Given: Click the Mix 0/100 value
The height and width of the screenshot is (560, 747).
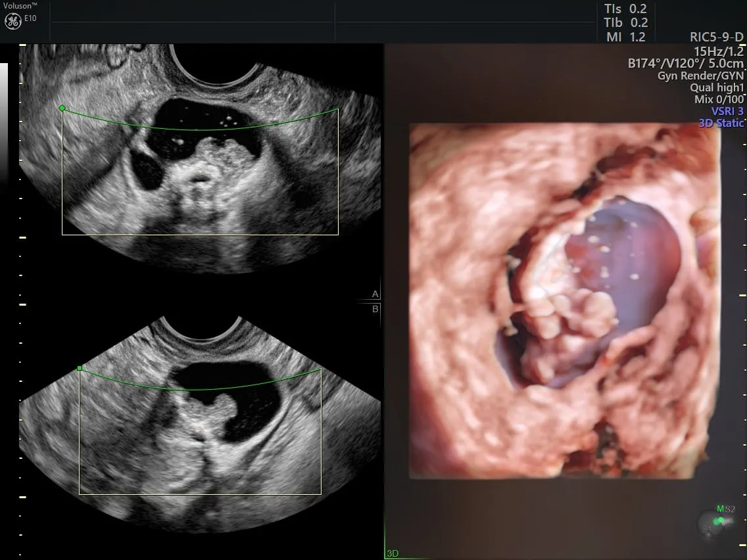Looking at the screenshot, I should pos(719,99).
